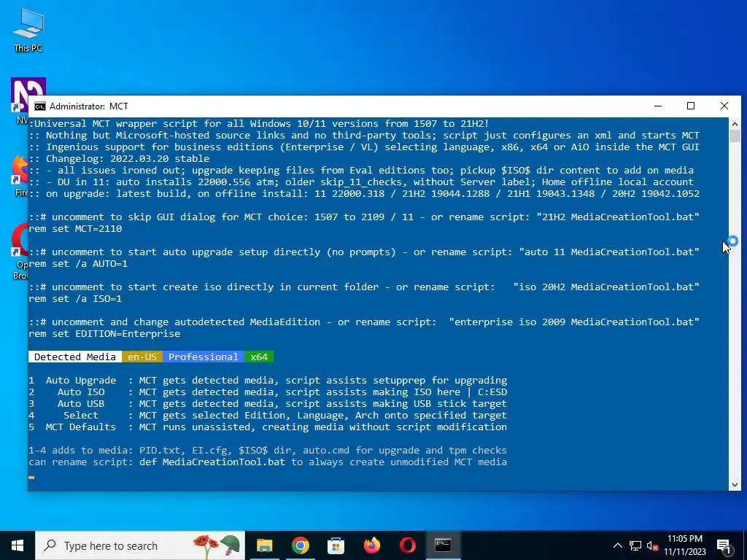Click the muted volume tray icon
This screenshot has height=560, width=747.
click(653, 546)
